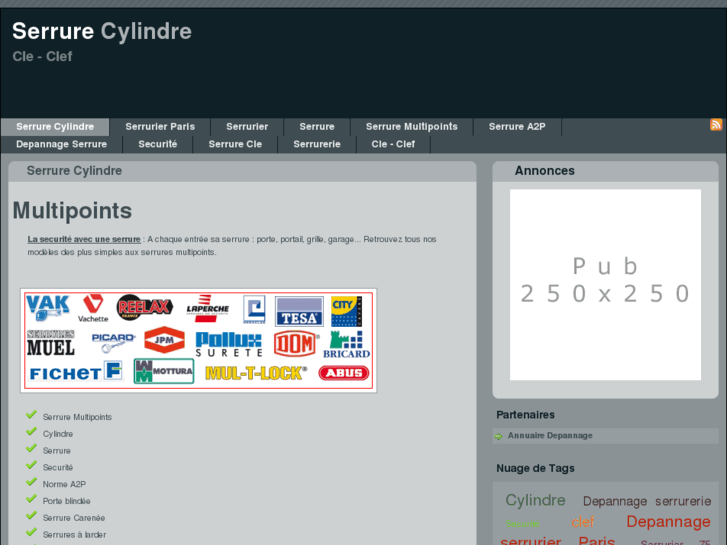Click the large red Depannage tag
The height and width of the screenshot is (545, 727).
pos(668,522)
